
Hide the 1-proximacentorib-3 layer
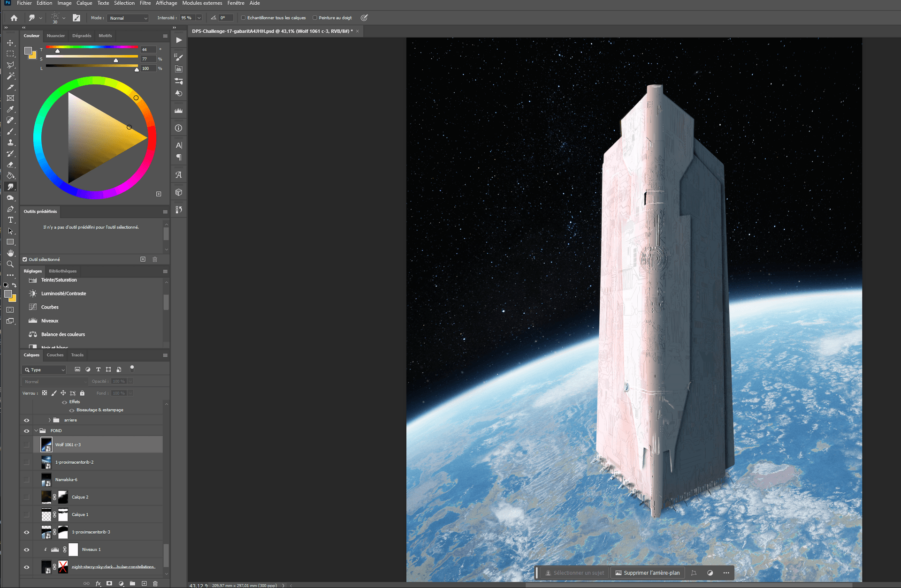pos(27,532)
